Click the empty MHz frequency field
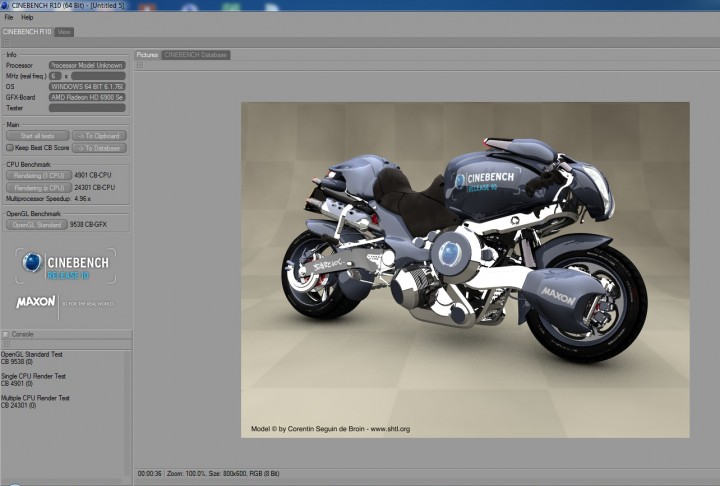Viewport: 720px width, 486px height. (98, 76)
